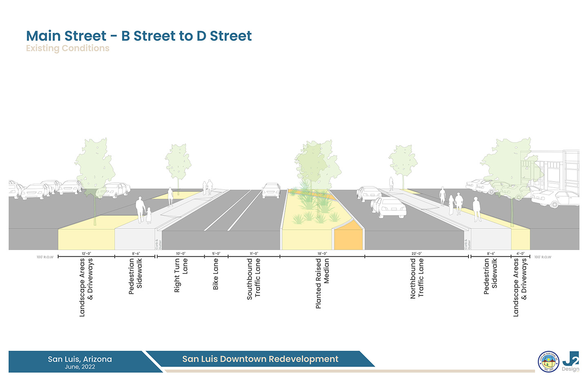The image size is (588, 381).
Task: Select the Northbound Traffic Lane label
Action: pyautogui.click(x=417, y=278)
